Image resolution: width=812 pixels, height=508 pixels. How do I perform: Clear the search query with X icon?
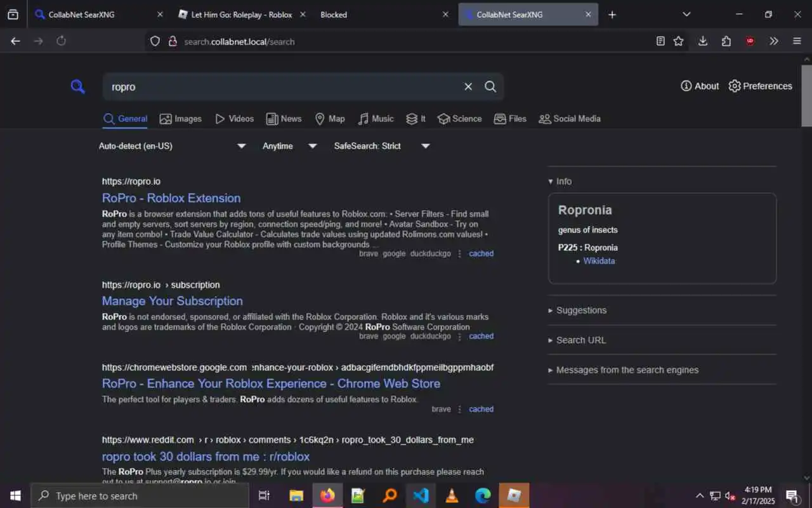468,87
